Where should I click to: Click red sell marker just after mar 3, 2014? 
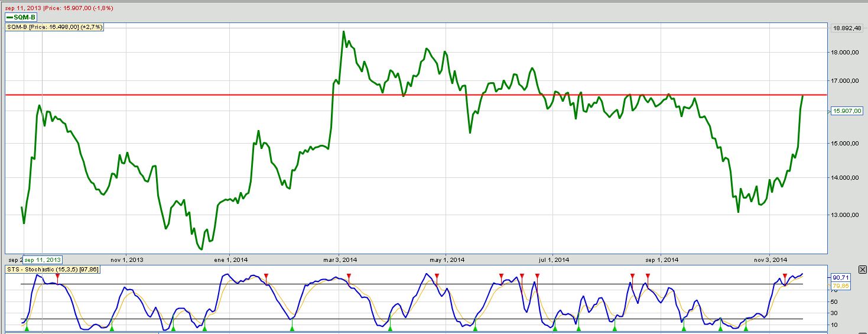tap(349, 276)
